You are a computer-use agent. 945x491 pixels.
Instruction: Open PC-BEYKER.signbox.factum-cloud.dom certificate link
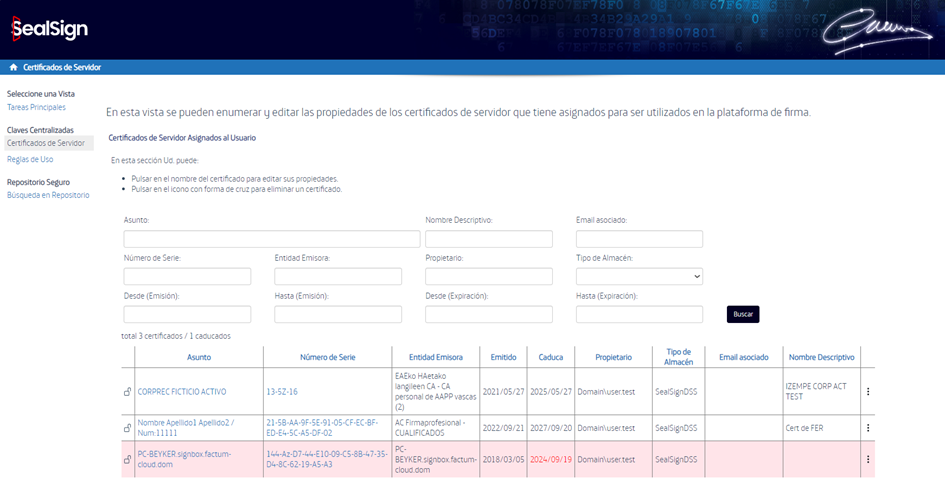tap(184, 459)
